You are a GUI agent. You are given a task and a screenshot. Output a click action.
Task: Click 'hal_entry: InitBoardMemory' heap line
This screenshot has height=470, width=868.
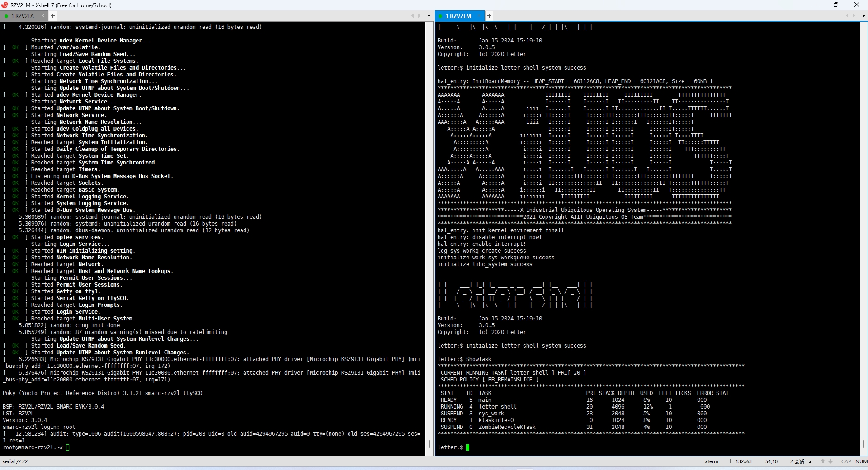coord(575,81)
